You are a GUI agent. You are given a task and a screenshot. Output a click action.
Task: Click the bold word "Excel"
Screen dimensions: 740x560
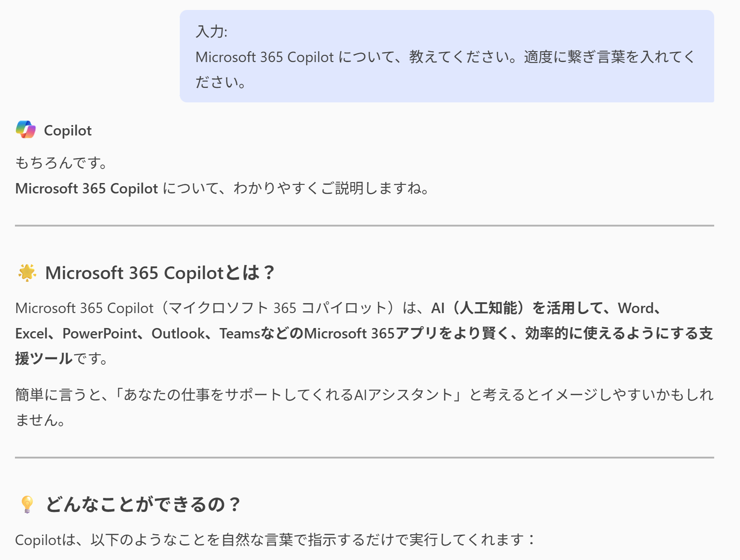click(31, 333)
